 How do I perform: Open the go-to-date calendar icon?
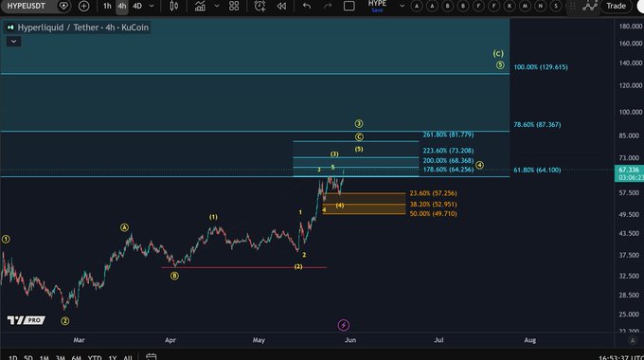[152, 357]
